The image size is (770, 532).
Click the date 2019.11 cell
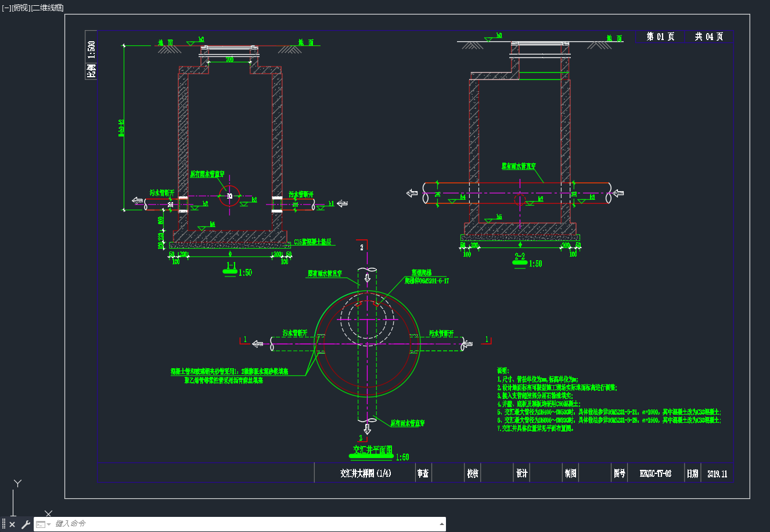[717, 473]
